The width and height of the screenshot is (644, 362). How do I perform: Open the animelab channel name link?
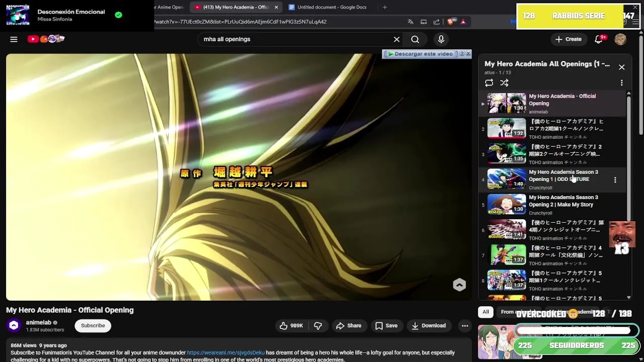click(x=39, y=322)
